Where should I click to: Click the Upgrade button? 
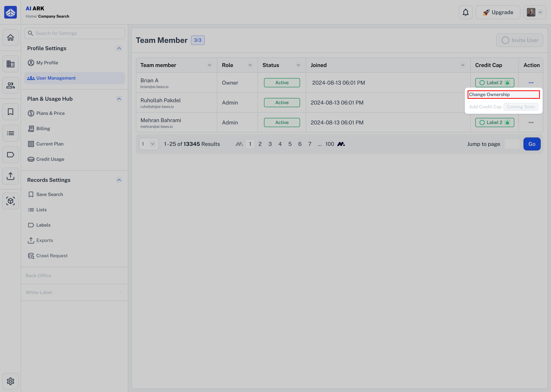coord(498,12)
